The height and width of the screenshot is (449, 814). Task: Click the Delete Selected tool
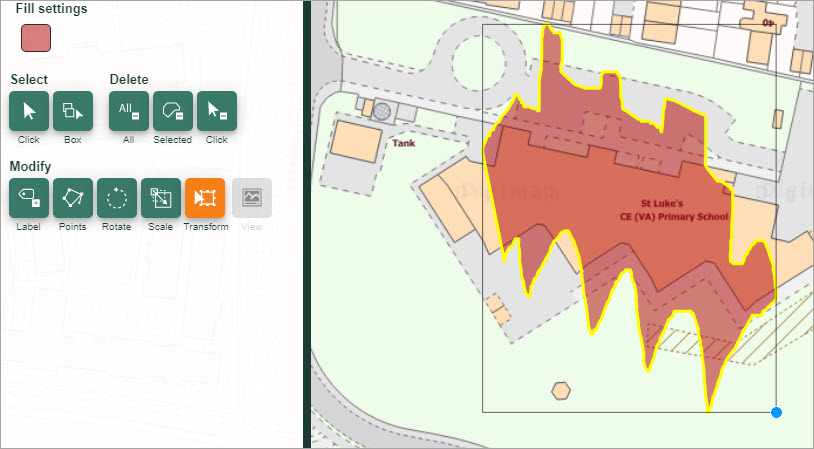(172, 111)
